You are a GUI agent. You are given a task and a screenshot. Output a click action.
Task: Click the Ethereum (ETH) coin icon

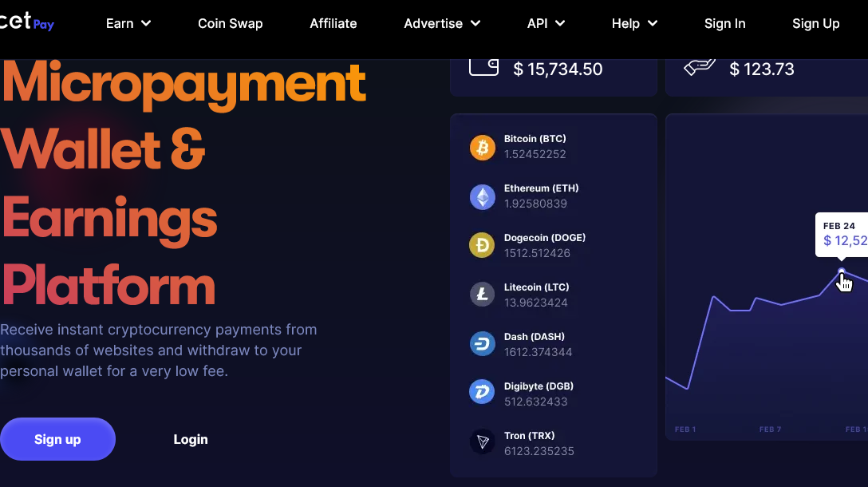tap(482, 196)
